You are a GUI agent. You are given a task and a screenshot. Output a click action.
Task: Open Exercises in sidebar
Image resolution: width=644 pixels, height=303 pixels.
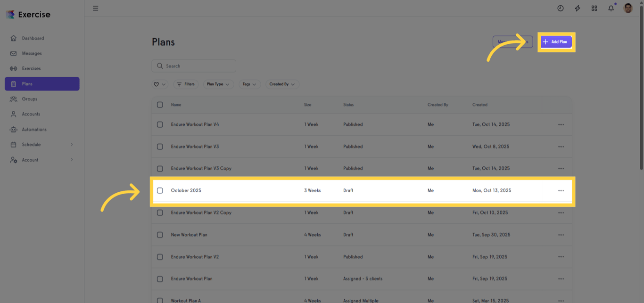pyautogui.click(x=42, y=68)
